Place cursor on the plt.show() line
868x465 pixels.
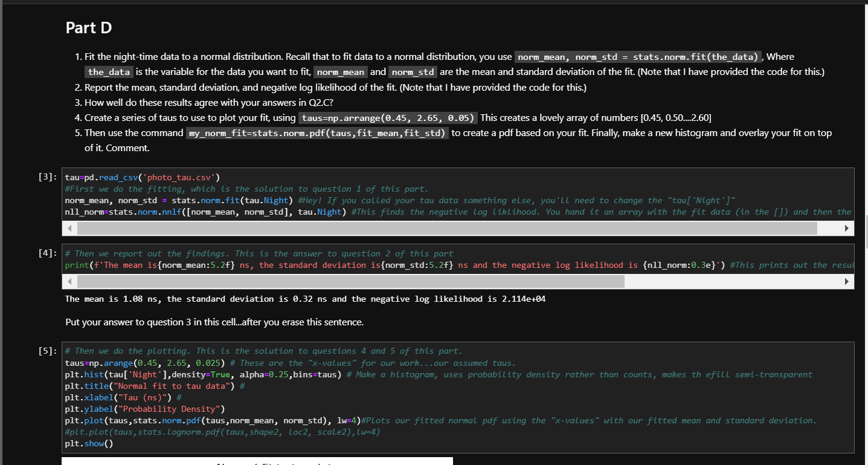pyautogui.click(x=89, y=443)
